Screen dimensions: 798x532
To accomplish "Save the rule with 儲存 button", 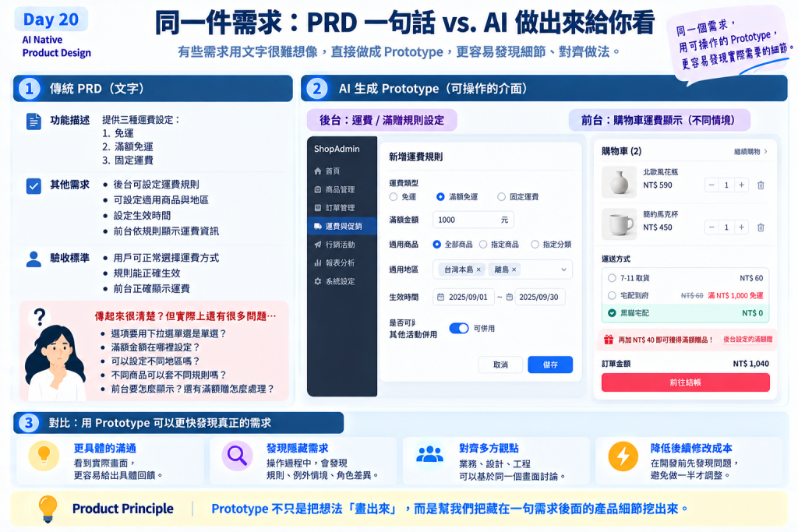I will [550, 365].
